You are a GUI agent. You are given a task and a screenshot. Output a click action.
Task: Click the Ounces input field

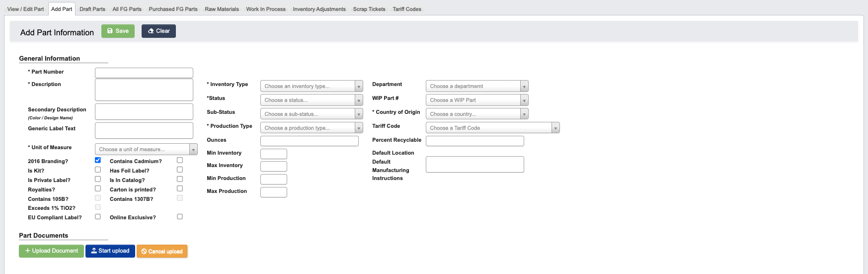pyautogui.click(x=310, y=141)
